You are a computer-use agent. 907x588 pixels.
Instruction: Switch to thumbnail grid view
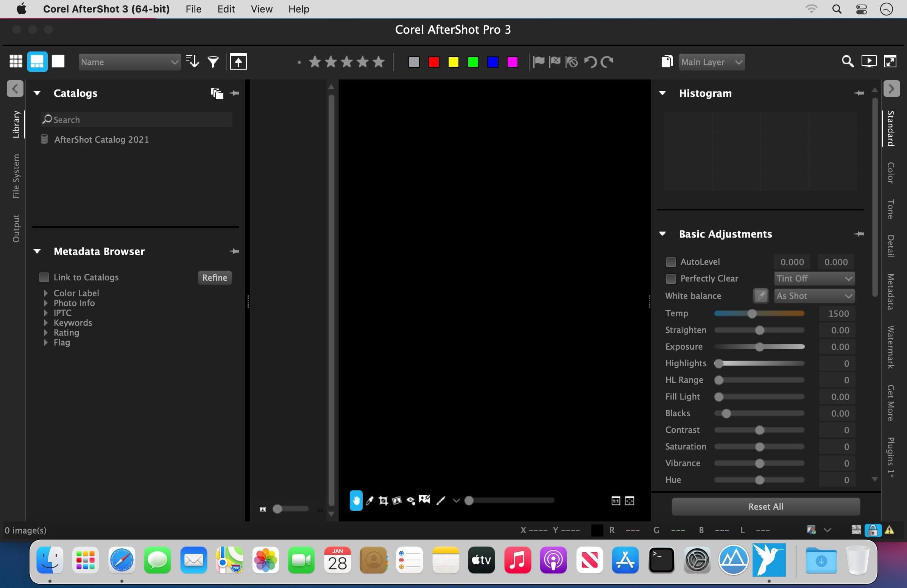click(16, 62)
